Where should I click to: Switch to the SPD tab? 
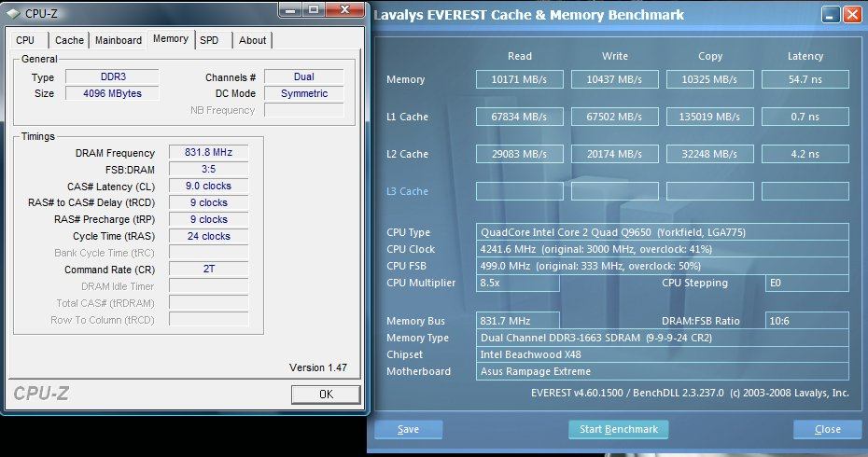209,40
